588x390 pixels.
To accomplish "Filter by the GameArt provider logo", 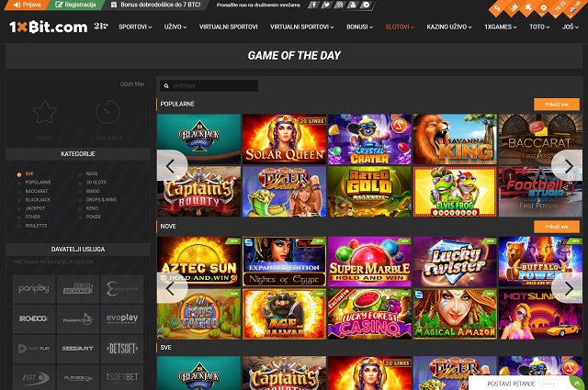I will (78, 349).
